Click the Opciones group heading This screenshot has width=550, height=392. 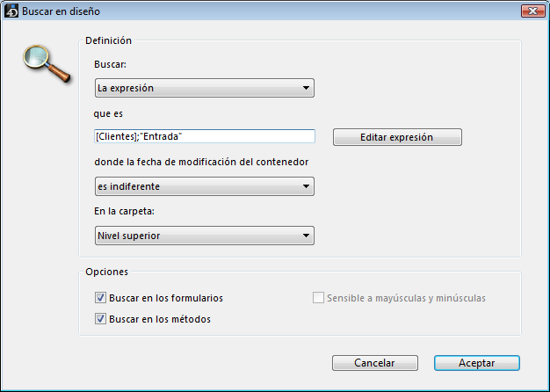[x=106, y=272]
